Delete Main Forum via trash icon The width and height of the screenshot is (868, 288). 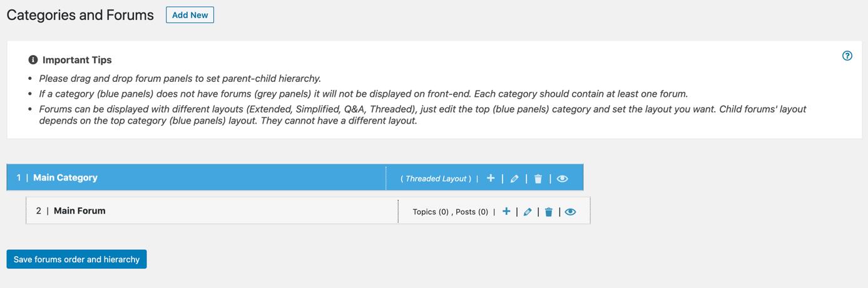click(549, 212)
